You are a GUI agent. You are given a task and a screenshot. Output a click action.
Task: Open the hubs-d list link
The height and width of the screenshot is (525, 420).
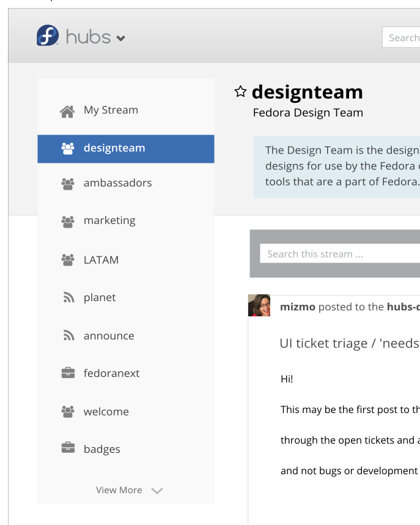click(403, 307)
